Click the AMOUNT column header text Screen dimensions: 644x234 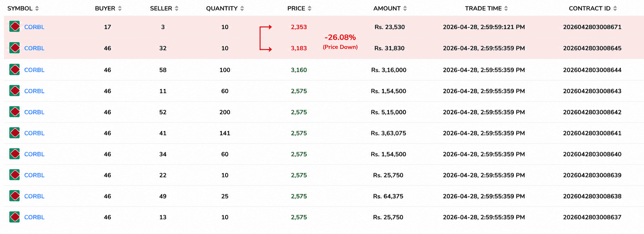[387, 9]
